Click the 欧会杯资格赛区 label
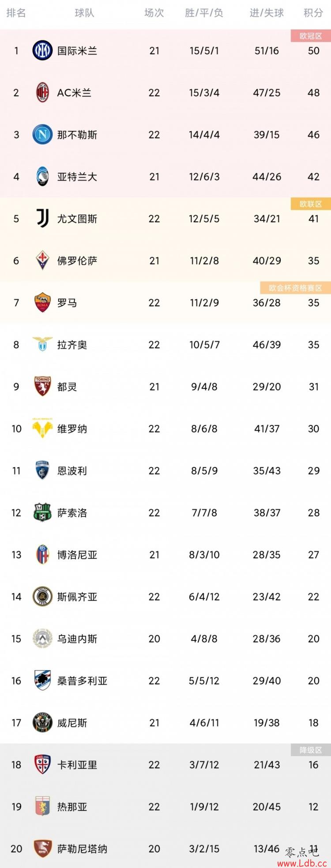 (x=295, y=288)
